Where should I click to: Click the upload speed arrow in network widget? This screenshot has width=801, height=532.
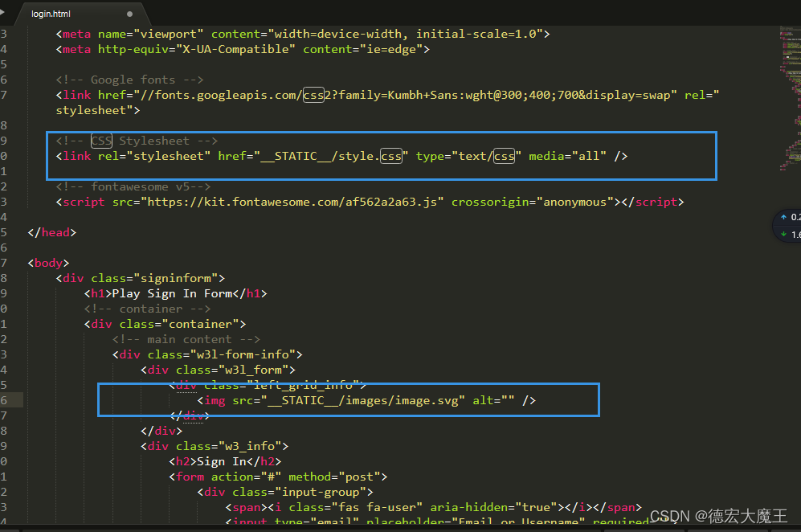783,217
